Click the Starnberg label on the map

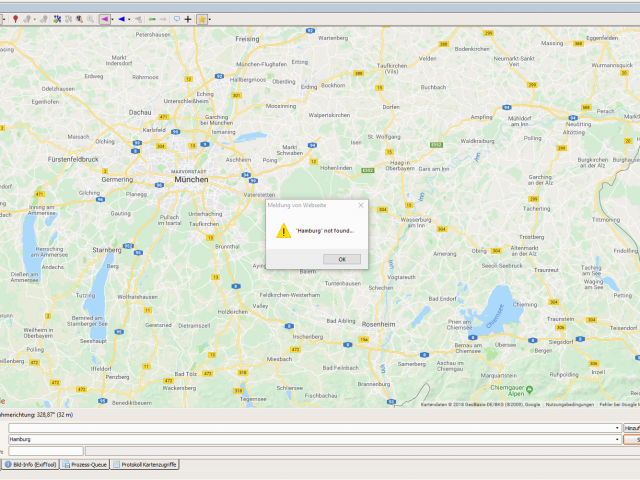pos(107,250)
